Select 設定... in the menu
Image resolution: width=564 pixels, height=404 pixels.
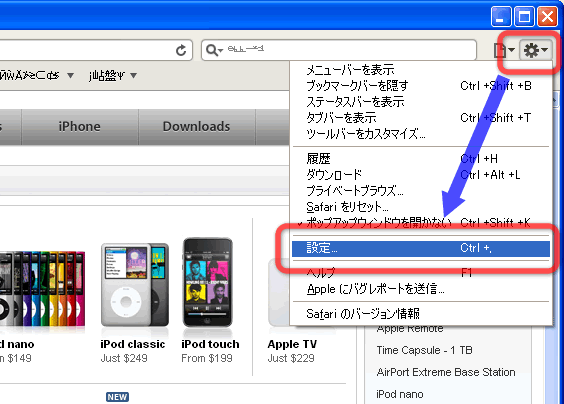[421, 248]
